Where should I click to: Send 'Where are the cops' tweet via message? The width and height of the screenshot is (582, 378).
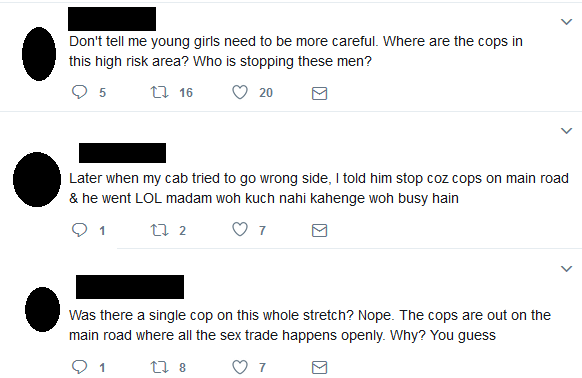tap(319, 93)
